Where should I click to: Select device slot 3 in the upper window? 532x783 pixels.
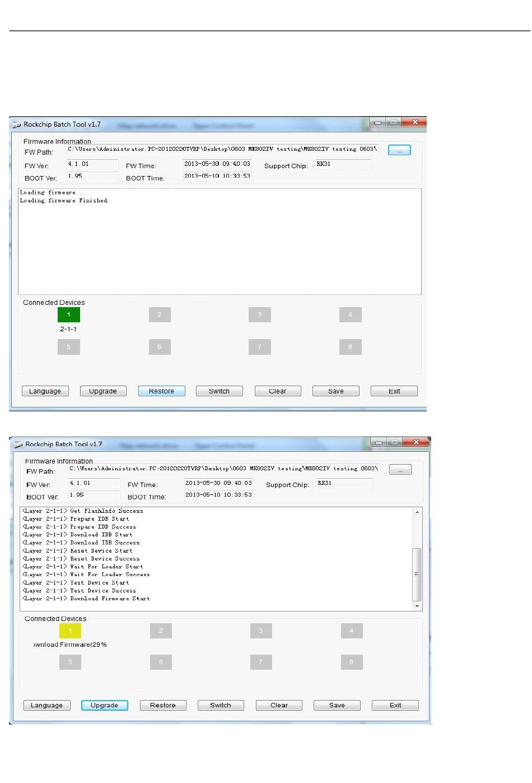(x=260, y=314)
